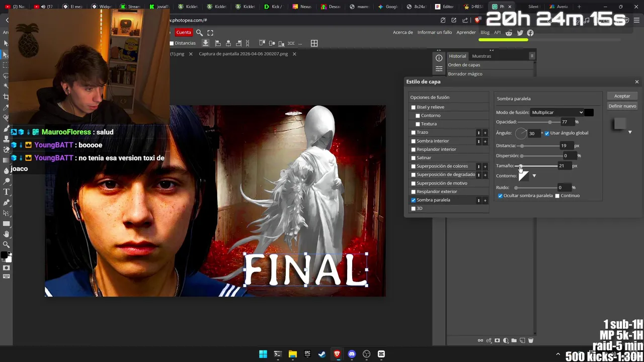644x362 pixels.
Task: Open the adjustments sliders icon panel
Action: pyautogui.click(x=439, y=69)
